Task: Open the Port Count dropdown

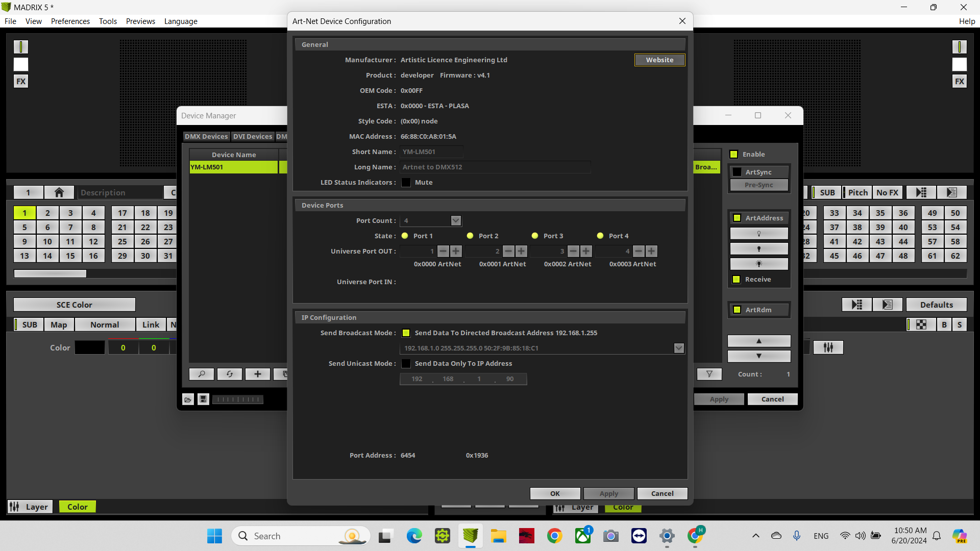Action: point(456,220)
